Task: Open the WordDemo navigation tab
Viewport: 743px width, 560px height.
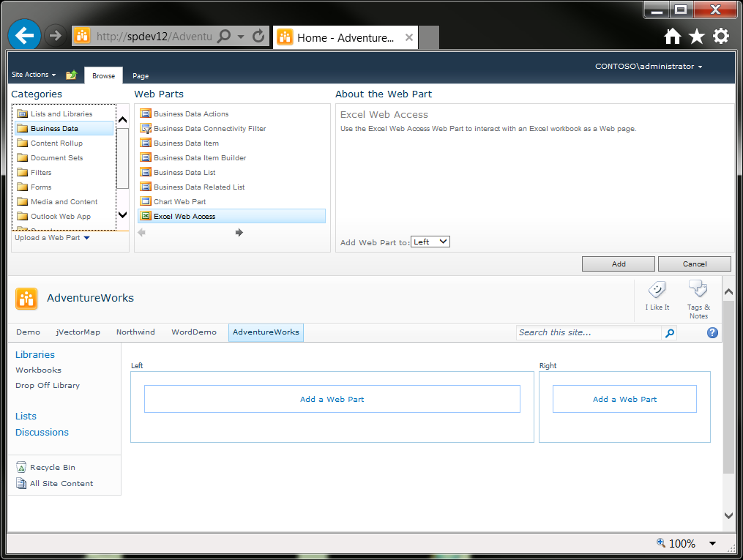Action: point(194,332)
